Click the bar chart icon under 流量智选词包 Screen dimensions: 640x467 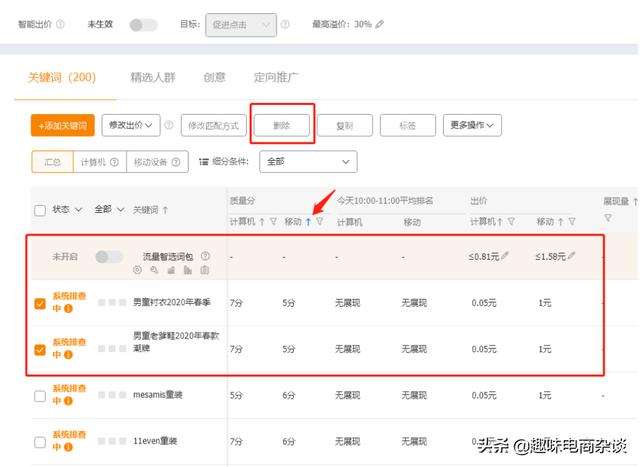click(x=188, y=270)
